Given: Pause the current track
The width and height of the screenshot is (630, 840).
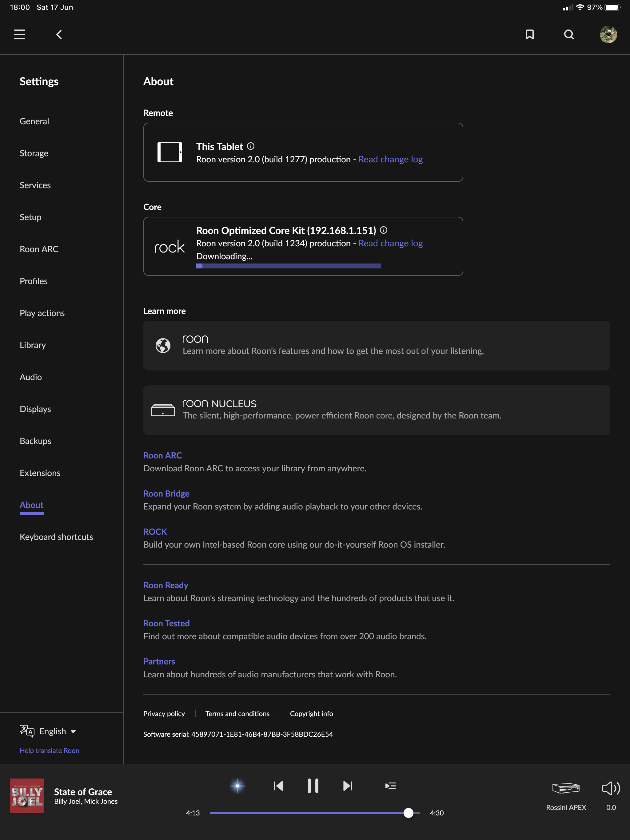Looking at the screenshot, I should coord(313,786).
